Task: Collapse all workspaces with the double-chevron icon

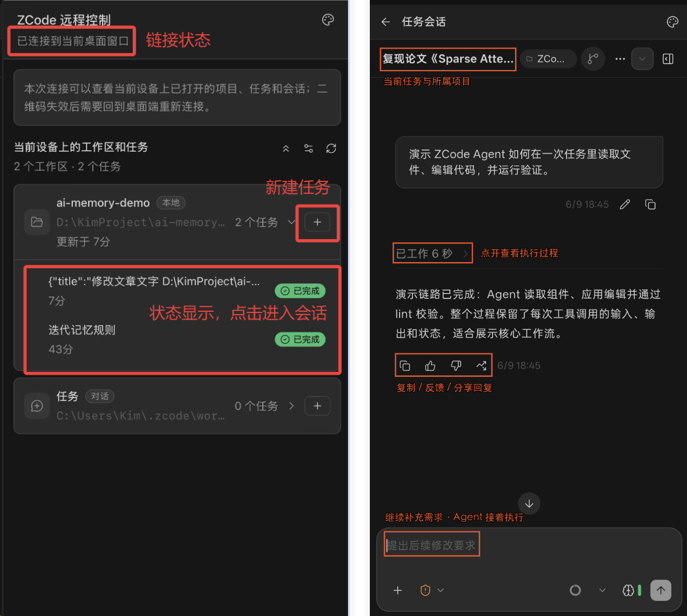Action: 286,148
